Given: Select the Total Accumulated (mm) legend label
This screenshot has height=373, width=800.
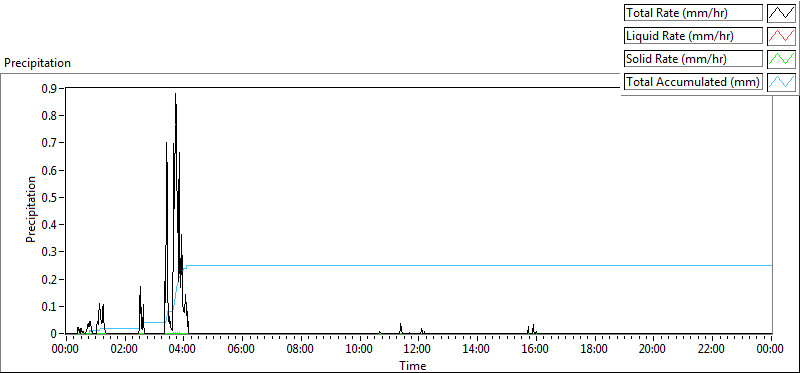Looking at the screenshot, I should click(x=693, y=82).
